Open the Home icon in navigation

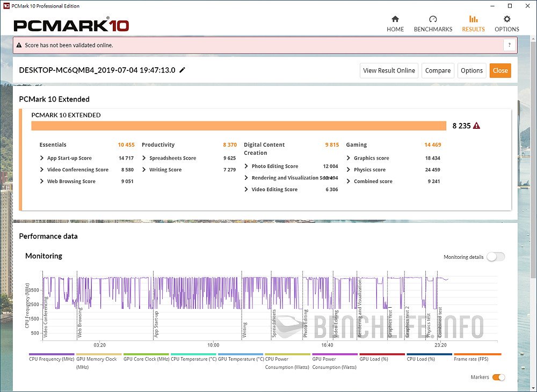395,20
